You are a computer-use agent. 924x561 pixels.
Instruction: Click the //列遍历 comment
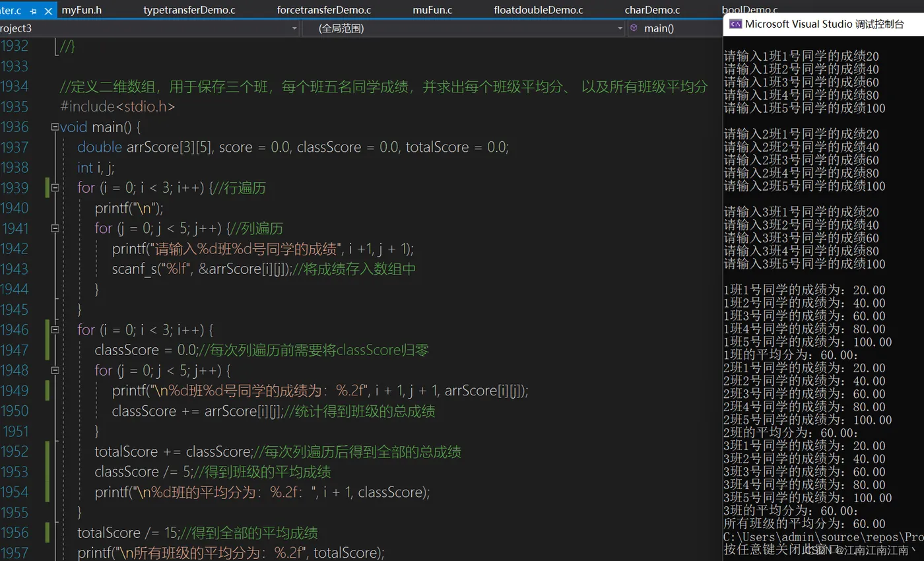(257, 228)
